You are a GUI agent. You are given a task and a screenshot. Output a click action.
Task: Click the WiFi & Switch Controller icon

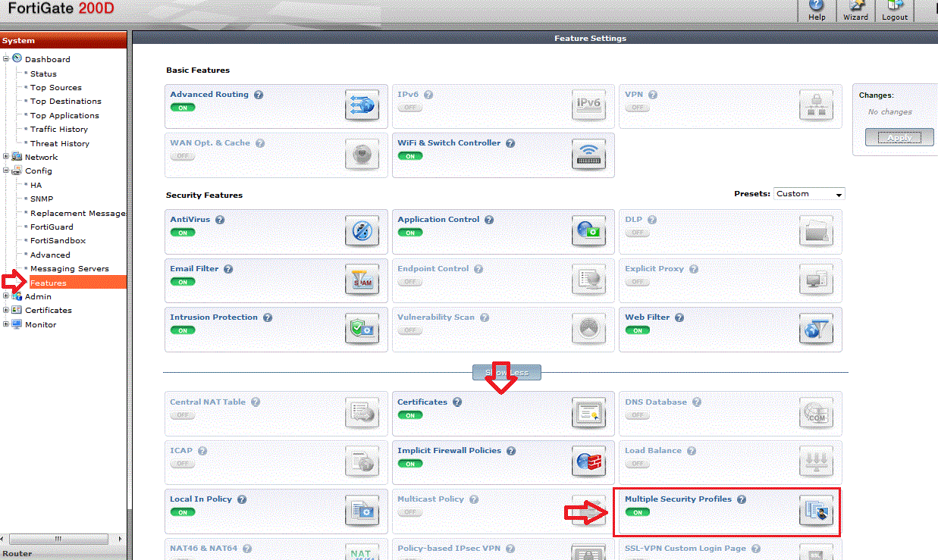(x=589, y=155)
